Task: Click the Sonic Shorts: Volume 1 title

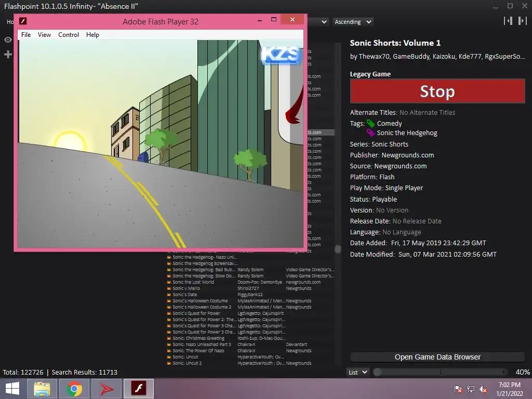Action: click(x=395, y=43)
